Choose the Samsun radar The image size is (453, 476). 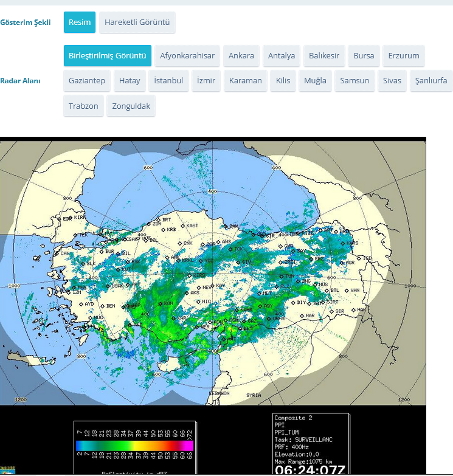(354, 80)
